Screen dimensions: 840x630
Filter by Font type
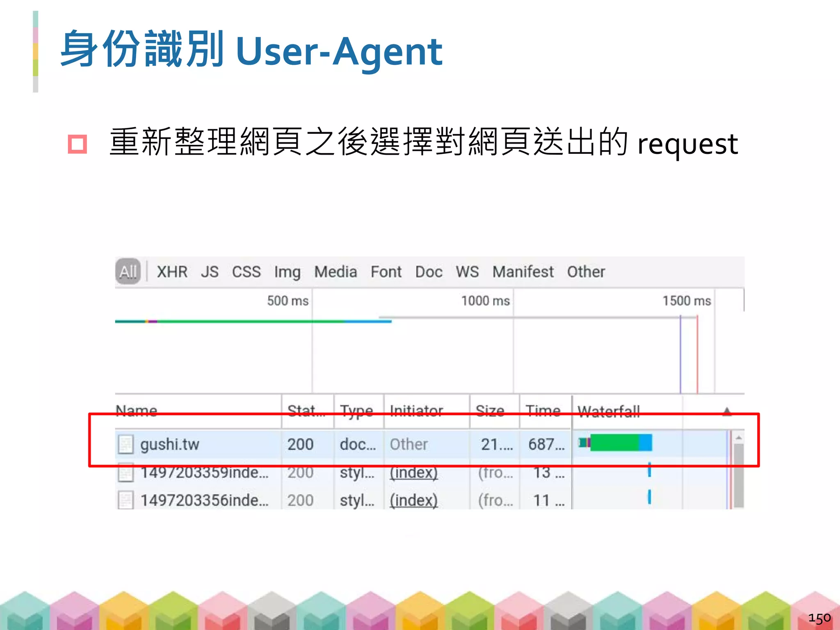pyautogui.click(x=386, y=272)
